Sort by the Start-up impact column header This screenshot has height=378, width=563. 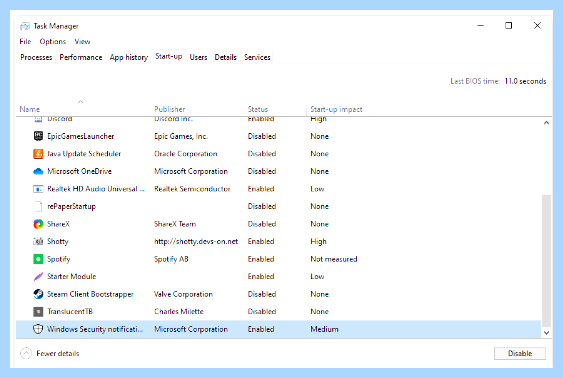click(x=336, y=109)
